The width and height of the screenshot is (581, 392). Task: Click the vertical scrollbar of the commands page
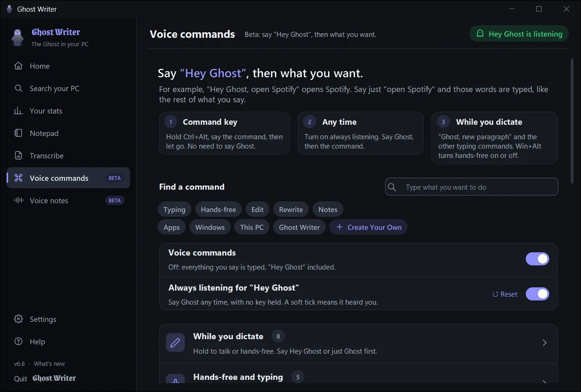pos(572,121)
